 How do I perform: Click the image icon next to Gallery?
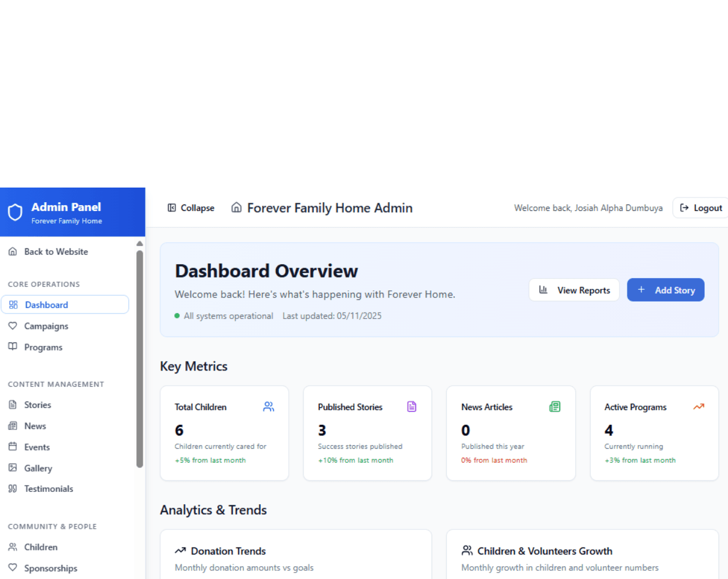(13, 467)
